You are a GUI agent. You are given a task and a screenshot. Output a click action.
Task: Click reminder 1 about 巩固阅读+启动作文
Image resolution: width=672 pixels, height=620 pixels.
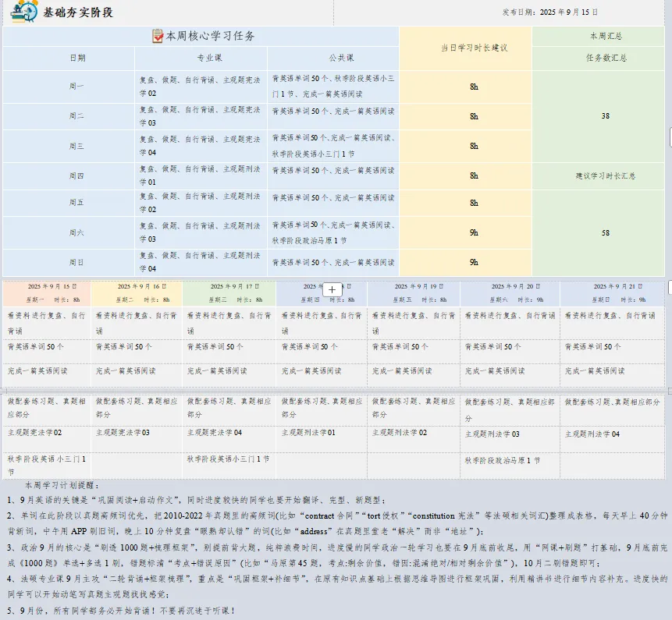[197, 500]
